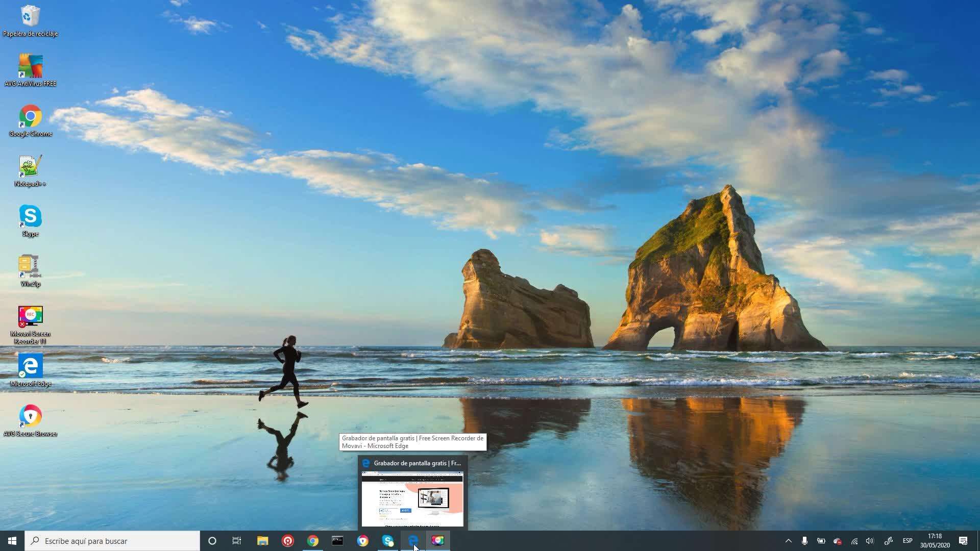
Task: Open Chrome from the taskbar
Action: click(x=313, y=541)
